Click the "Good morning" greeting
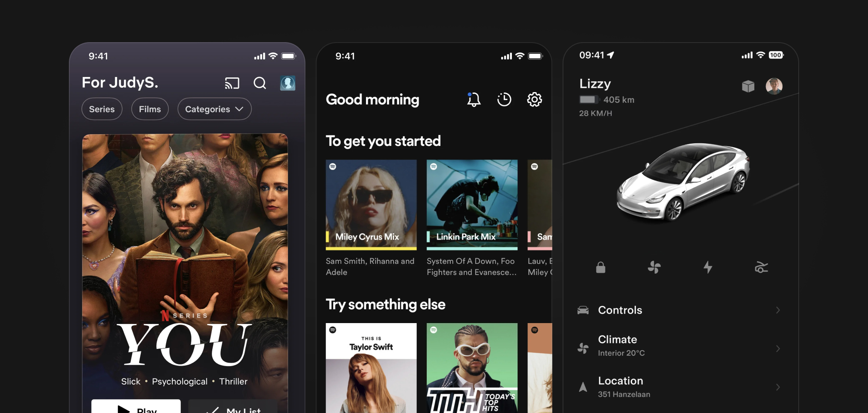This screenshot has height=413, width=868. point(372,100)
